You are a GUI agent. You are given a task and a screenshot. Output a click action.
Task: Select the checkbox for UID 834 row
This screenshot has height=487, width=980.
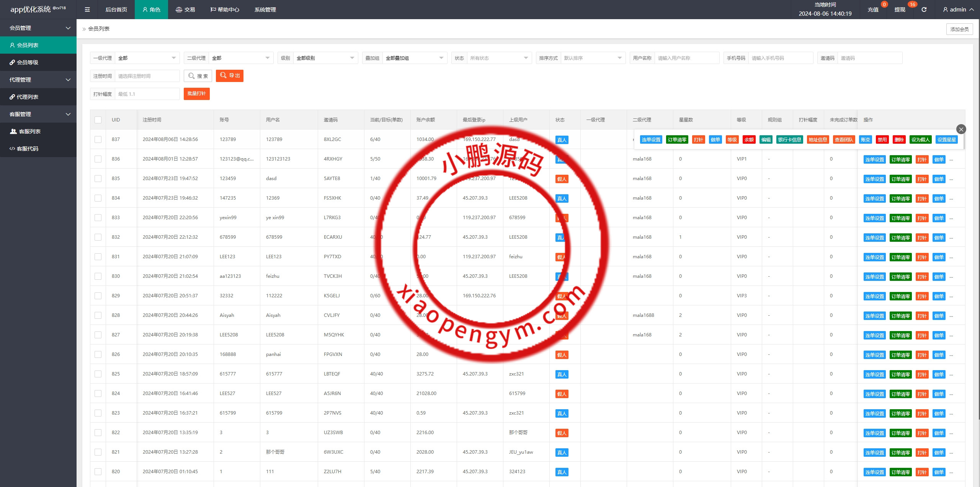pyautogui.click(x=98, y=198)
